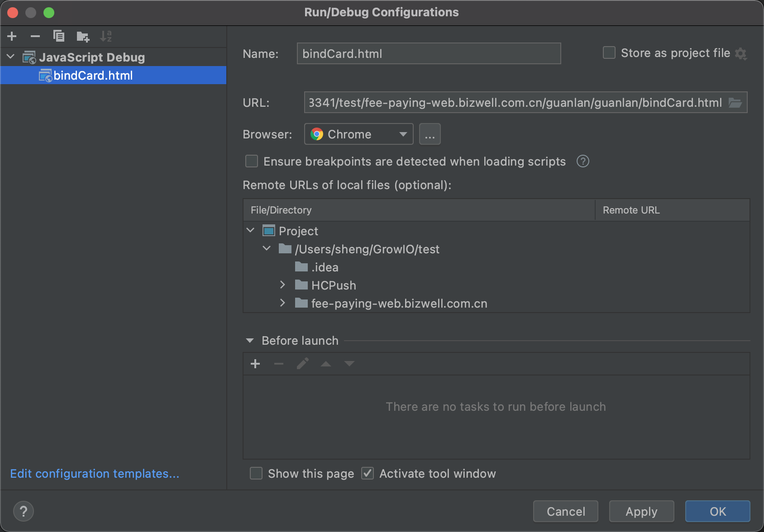Uncheck Activate tool window
This screenshot has width=764, height=532.
(x=368, y=474)
